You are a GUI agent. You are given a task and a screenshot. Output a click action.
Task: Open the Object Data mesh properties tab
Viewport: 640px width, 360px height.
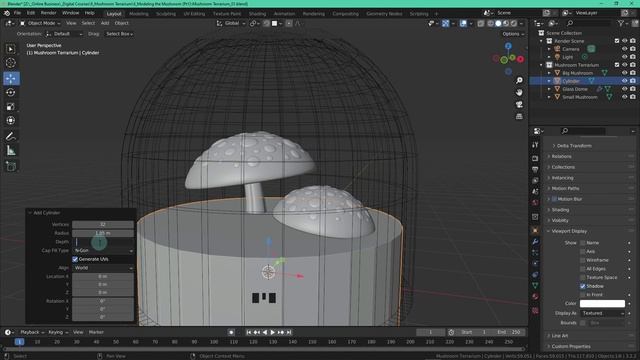[x=535, y=286]
